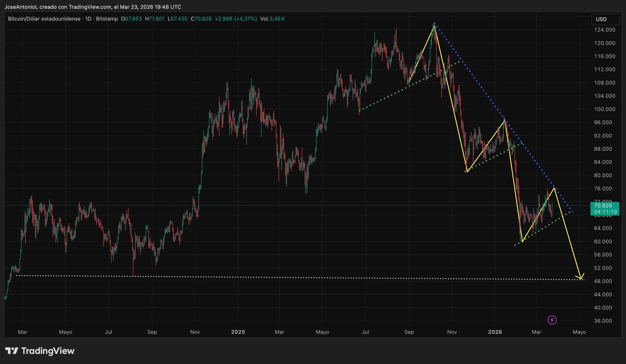The image size is (626, 364).
Task: Click the countdown timer 04:11:19
Action: (605, 212)
